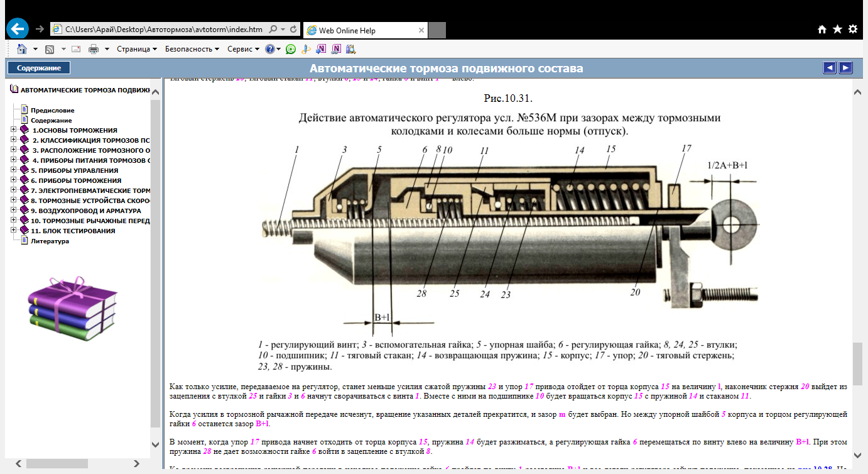Open Содержание item in contents tree
This screenshot has height=474, width=868.
point(52,120)
